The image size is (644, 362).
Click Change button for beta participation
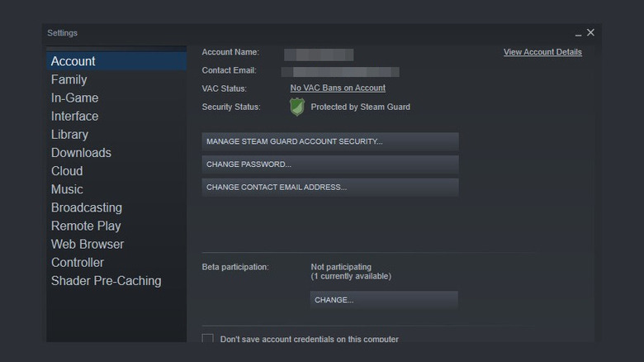click(384, 300)
